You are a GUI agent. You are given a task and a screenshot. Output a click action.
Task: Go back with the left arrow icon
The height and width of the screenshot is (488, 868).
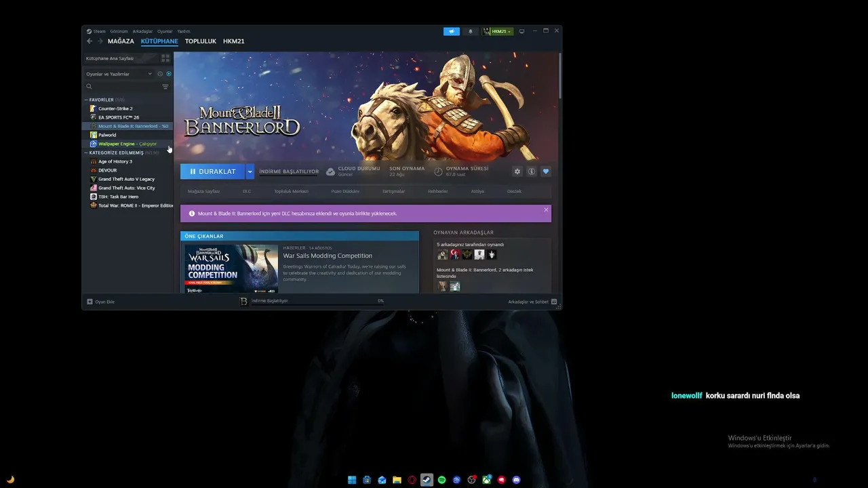[90, 41]
